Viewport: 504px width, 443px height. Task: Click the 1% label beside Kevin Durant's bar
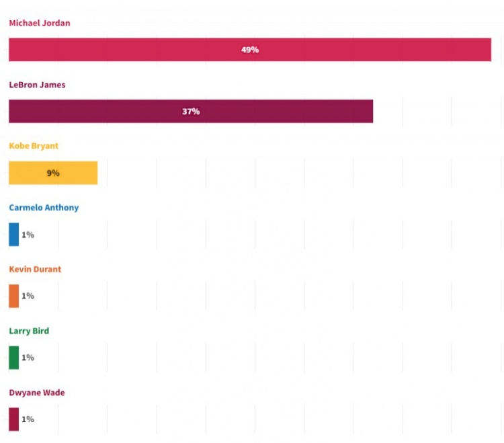[28, 296]
